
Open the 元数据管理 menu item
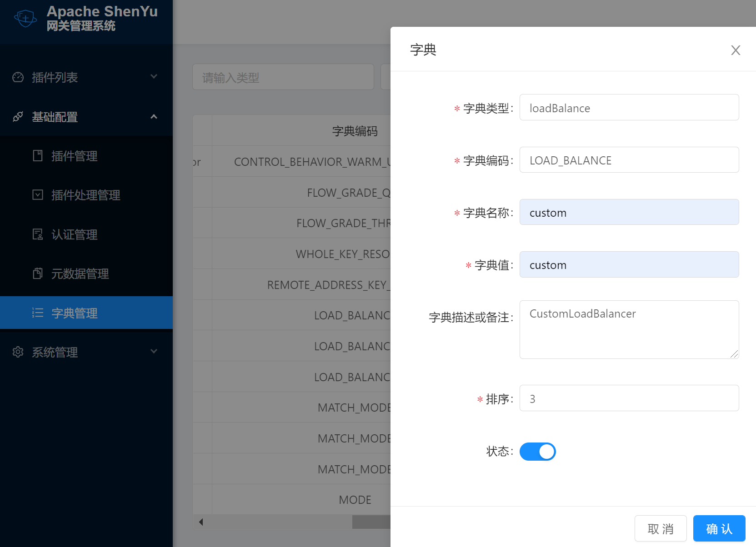(x=80, y=273)
